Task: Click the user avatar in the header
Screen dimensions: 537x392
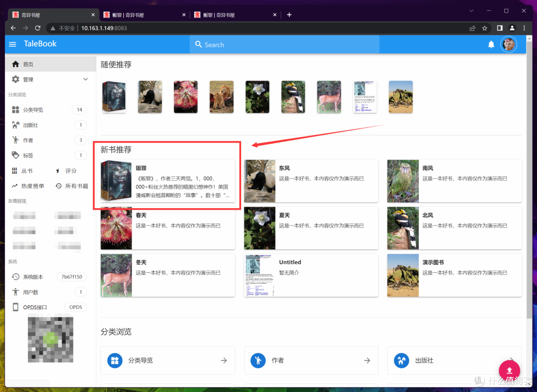Action: [x=509, y=44]
